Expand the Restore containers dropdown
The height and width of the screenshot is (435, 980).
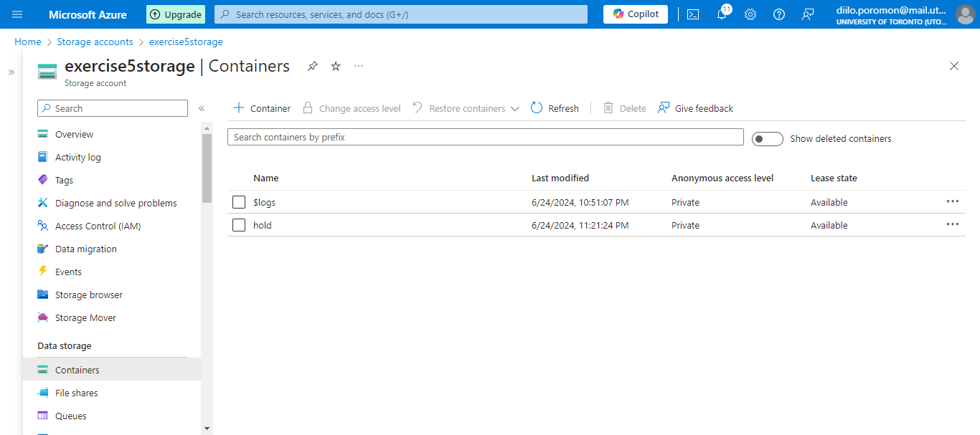tap(514, 109)
